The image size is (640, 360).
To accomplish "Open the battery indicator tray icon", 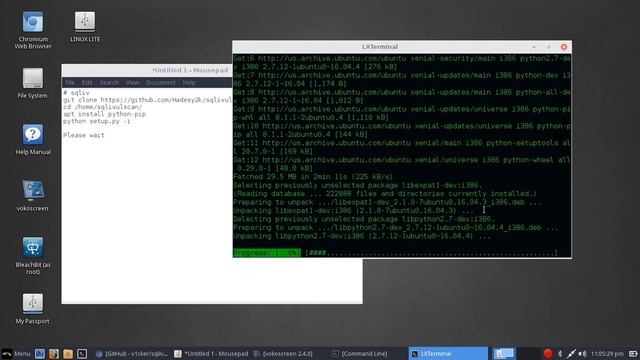I will click(x=633, y=353).
